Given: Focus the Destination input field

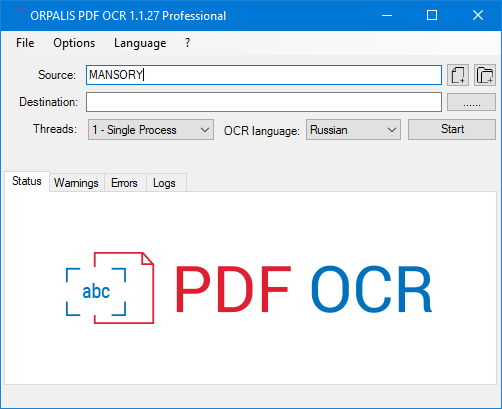Looking at the screenshot, I should 264,102.
